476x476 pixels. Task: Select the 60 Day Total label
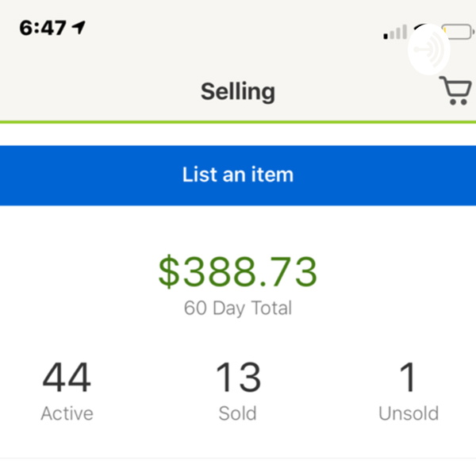238,308
